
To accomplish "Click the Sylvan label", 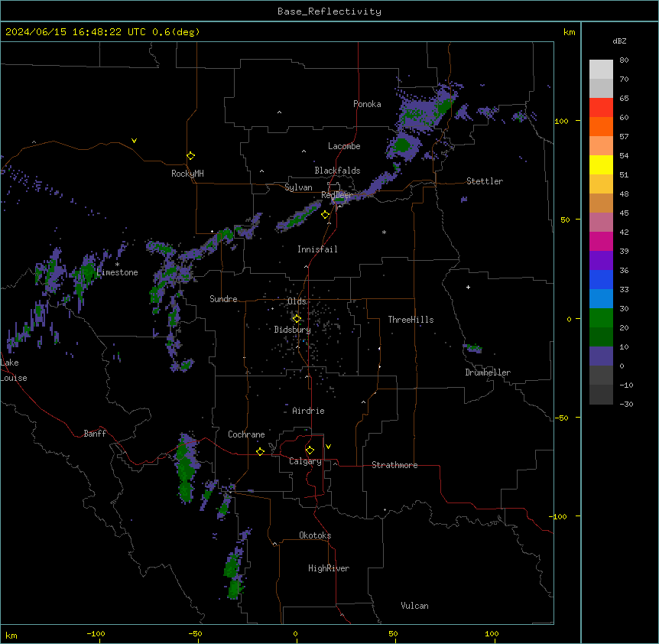I will click(298, 187).
